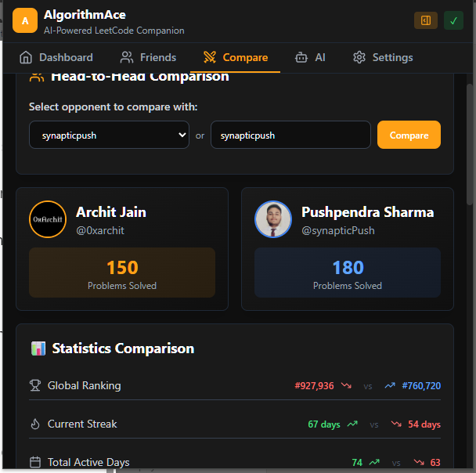Select the Compare tab
The width and height of the screenshot is (476, 473).
236,57
